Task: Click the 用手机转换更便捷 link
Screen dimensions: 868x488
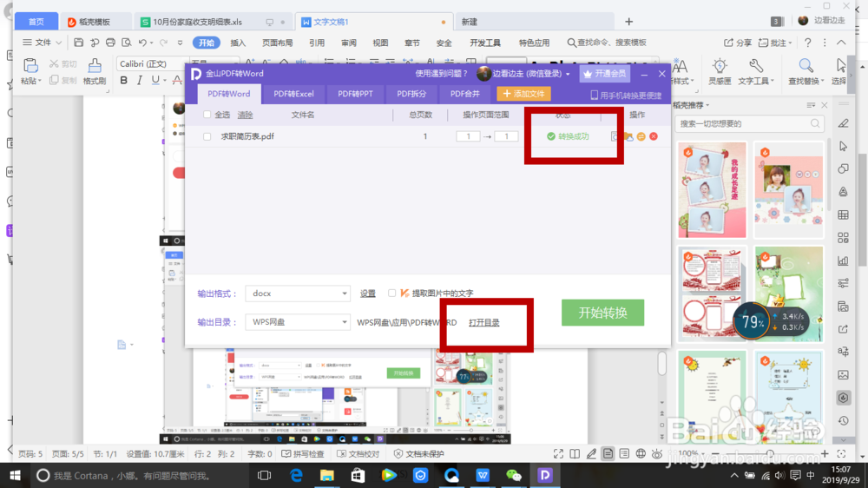Action: 626,96
